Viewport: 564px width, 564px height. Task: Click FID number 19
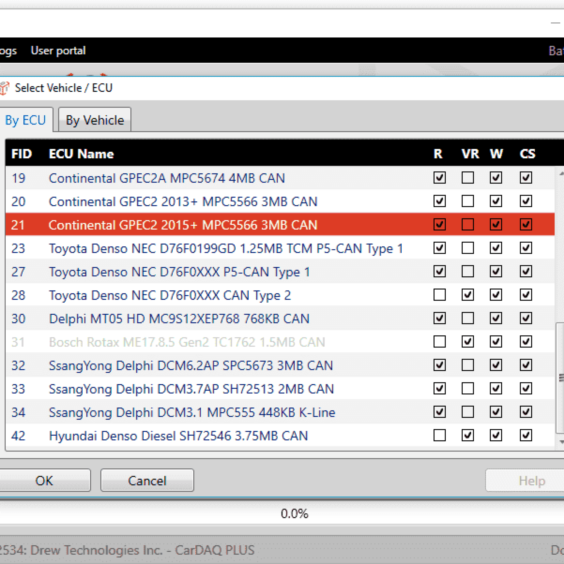18,178
